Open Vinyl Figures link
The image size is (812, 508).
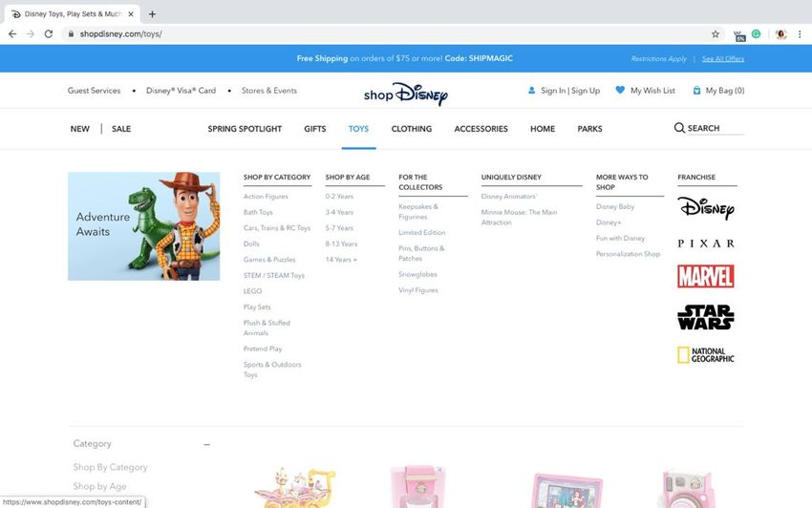[418, 290]
